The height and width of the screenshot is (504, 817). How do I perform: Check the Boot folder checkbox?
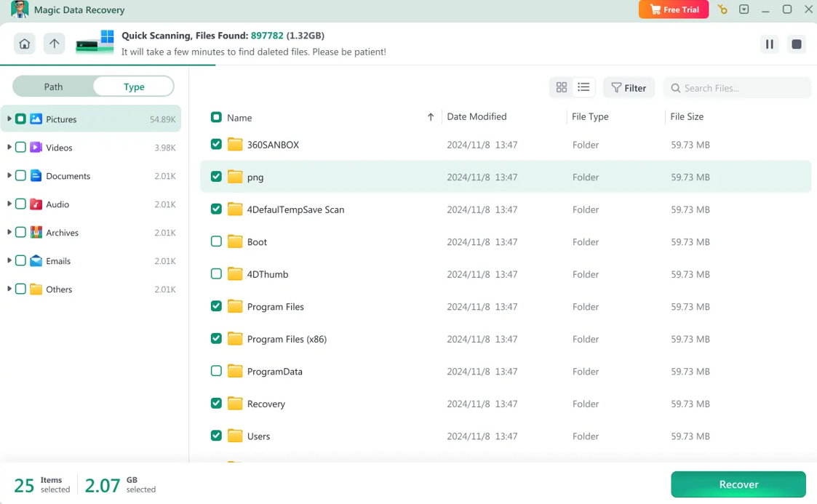coord(216,241)
